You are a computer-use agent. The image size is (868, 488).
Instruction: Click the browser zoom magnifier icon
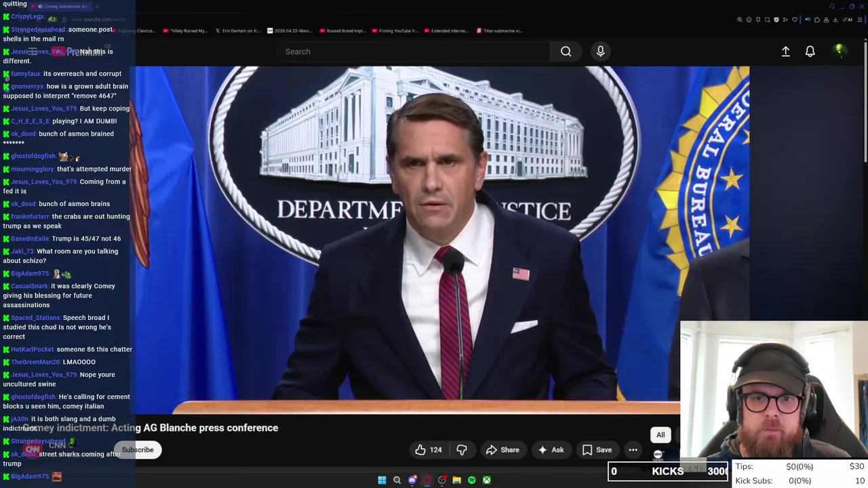[x=740, y=20]
